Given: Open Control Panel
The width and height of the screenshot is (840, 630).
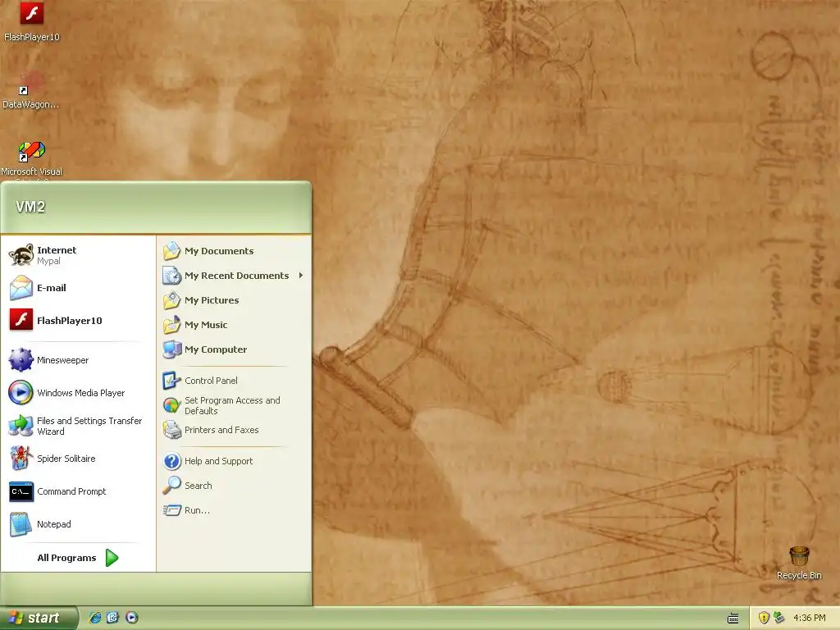Looking at the screenshot, I should [x=234, y=381].
